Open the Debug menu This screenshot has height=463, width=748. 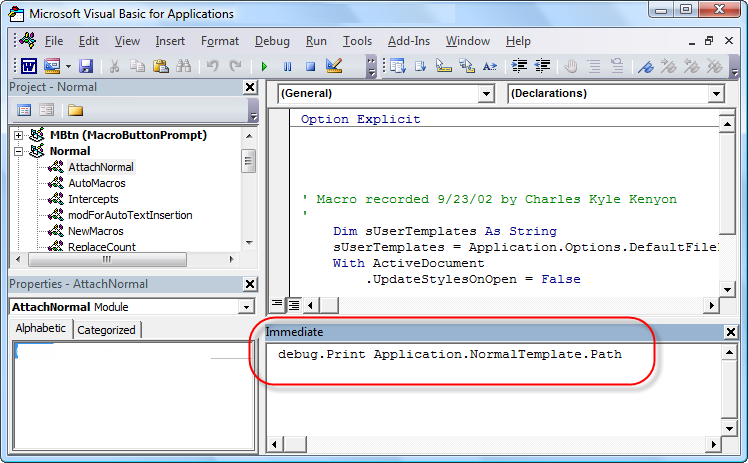click(272, 41)
